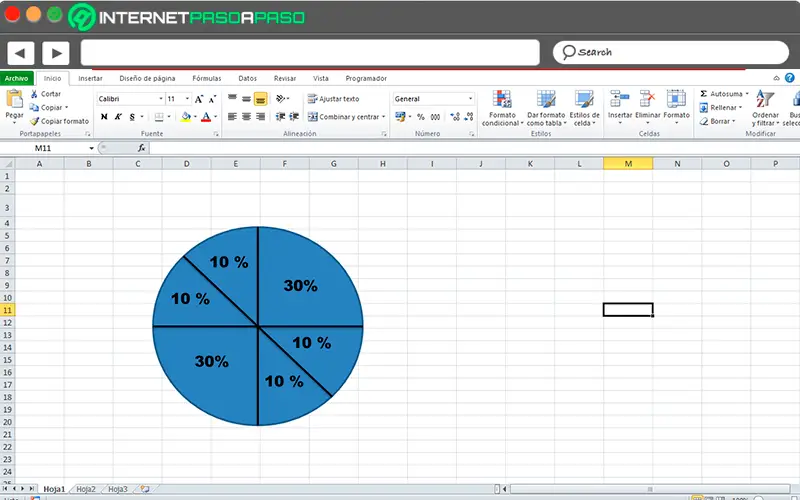Click Ordenar y filtrar button
Image resolution: width=800 pixels, height=500 pixels.
pyautogui.click(x=765, y=108)
